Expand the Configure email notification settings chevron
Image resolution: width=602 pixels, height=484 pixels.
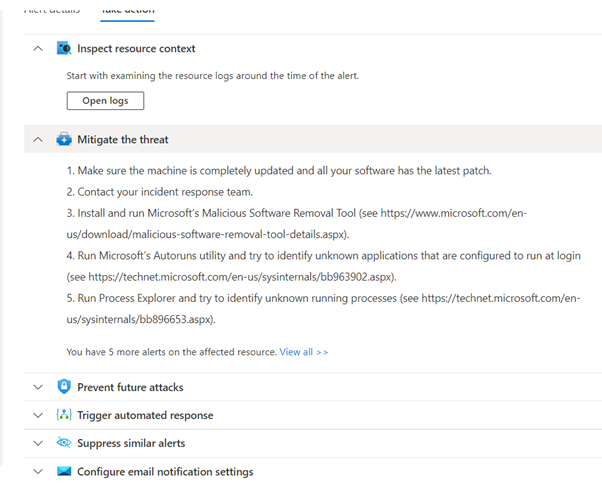point(38,471)
